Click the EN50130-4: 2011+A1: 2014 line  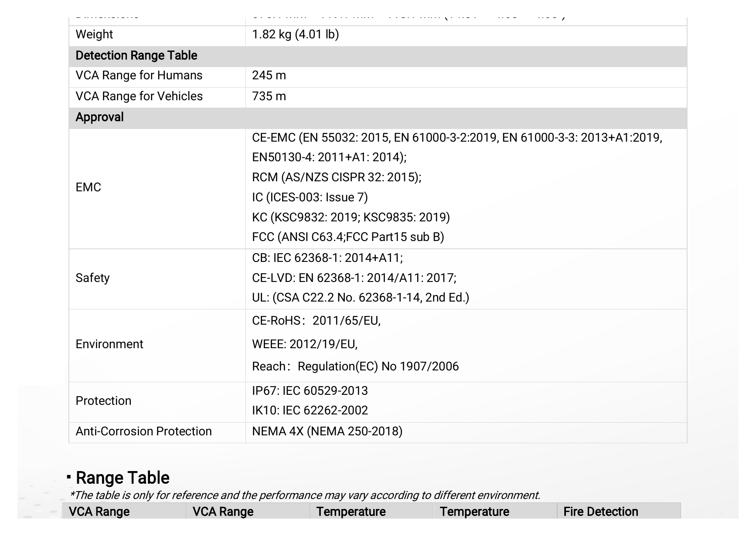(329, 157)
